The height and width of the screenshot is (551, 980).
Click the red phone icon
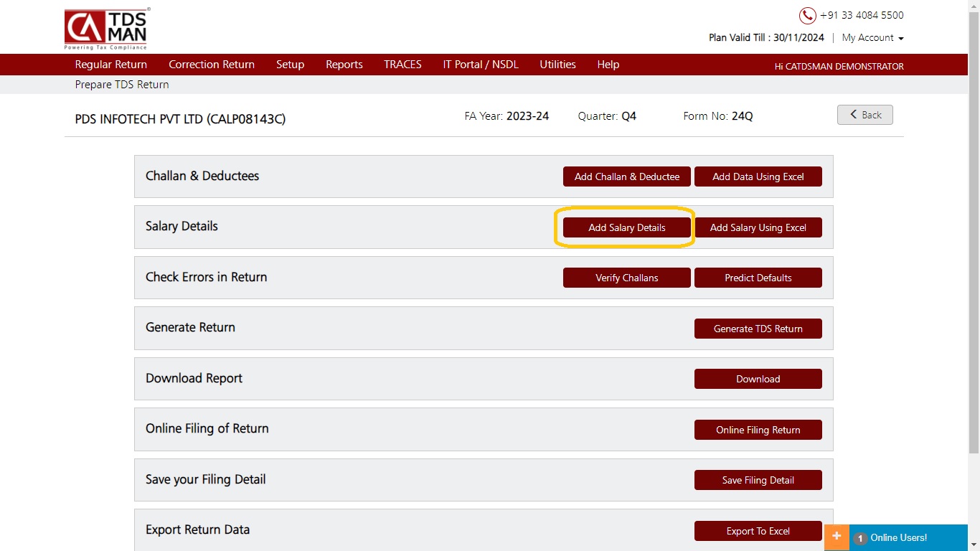pyautogui.click(x=808, y=16)
